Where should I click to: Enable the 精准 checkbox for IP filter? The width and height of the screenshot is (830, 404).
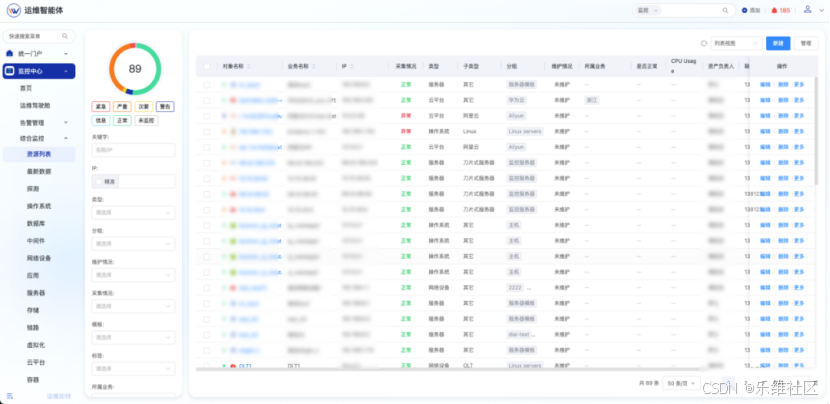pos(98,182)
